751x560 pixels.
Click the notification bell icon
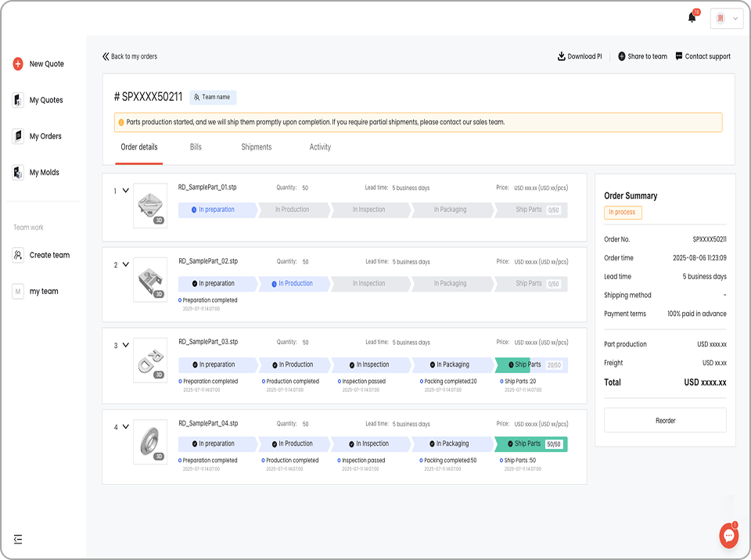coord(692,17)
